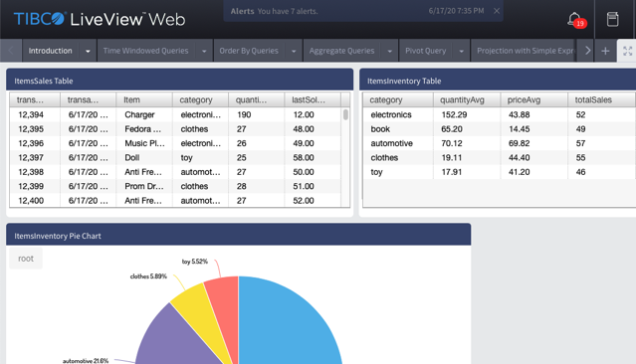Open Projection with Simple Expr tab

point(526,51)
